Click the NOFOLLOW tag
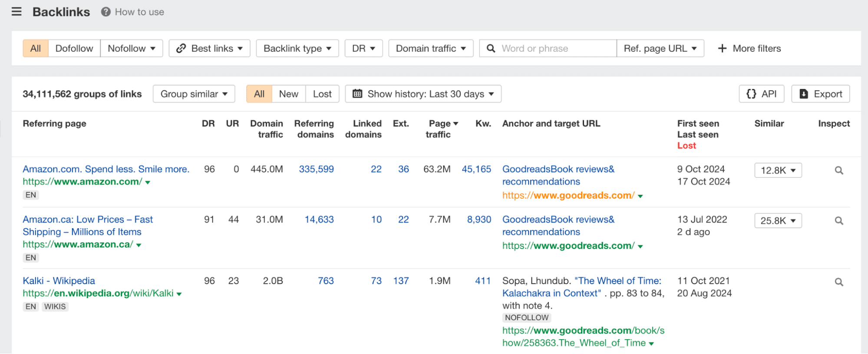 click(527, 318)
